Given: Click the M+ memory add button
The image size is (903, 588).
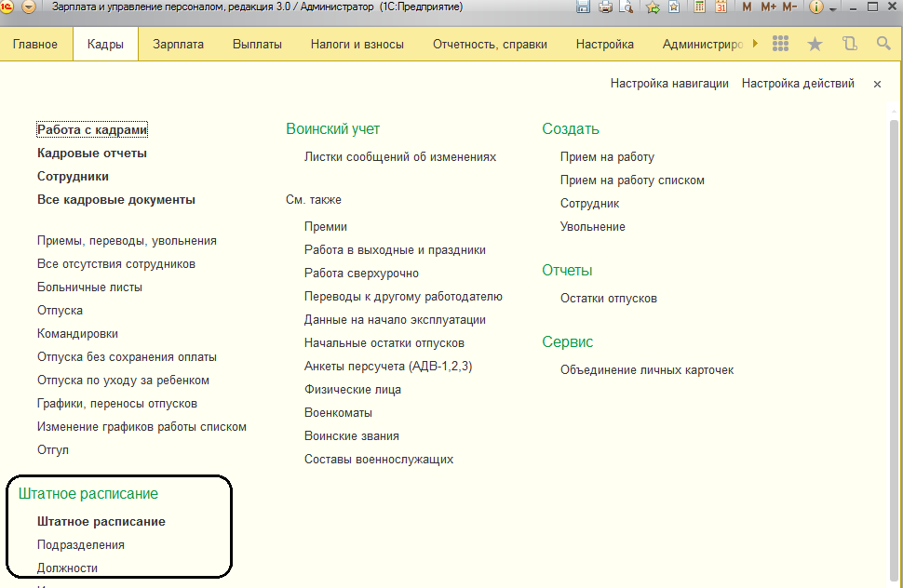Looking at the screenshot, I should tap(768, 7).
